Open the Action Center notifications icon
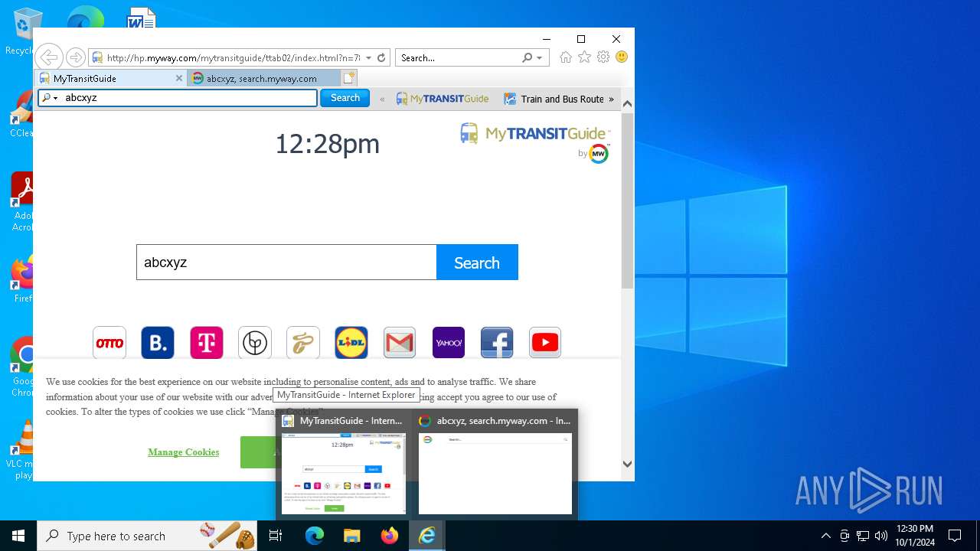980x551 pixels. (955, 536)
